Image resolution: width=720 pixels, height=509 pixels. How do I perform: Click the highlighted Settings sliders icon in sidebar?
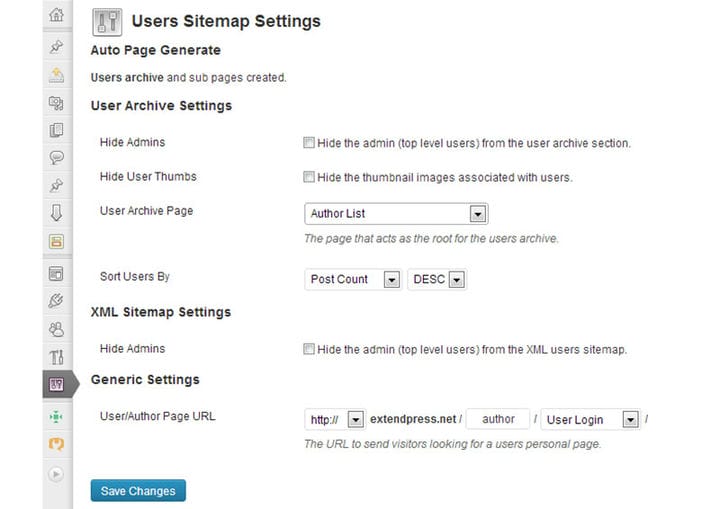click(x=56, y=384)
